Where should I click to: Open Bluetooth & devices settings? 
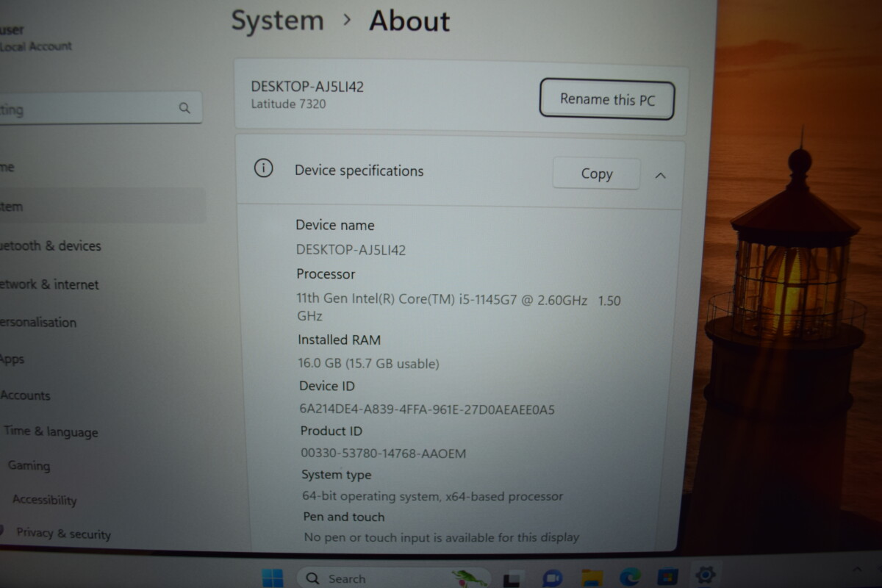[x=50, y=245]
